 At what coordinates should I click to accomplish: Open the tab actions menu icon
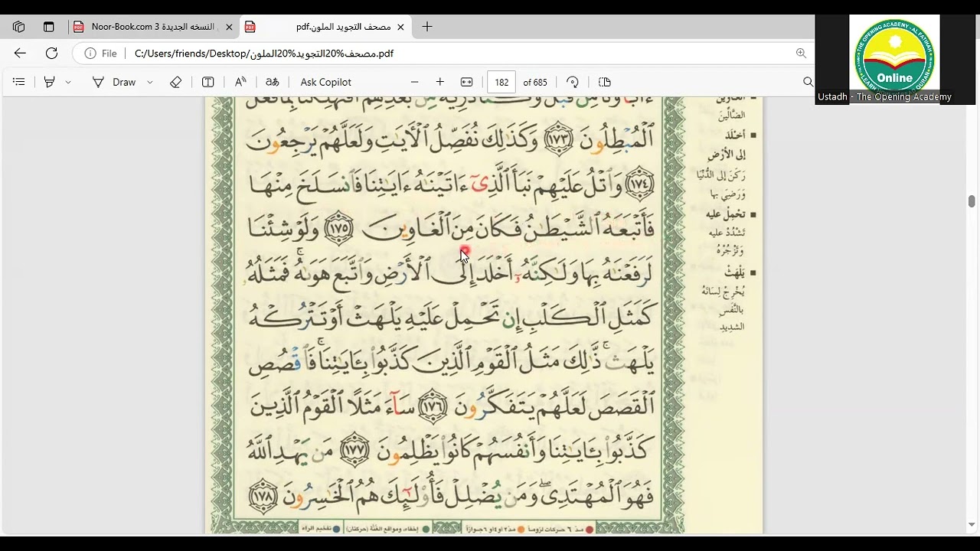click(x=49, y=27)
